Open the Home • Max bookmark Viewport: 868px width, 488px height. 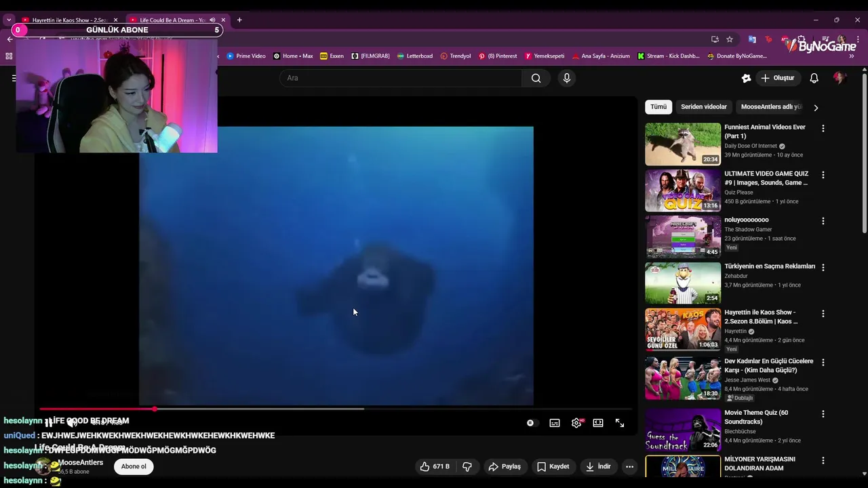(293, 56)
